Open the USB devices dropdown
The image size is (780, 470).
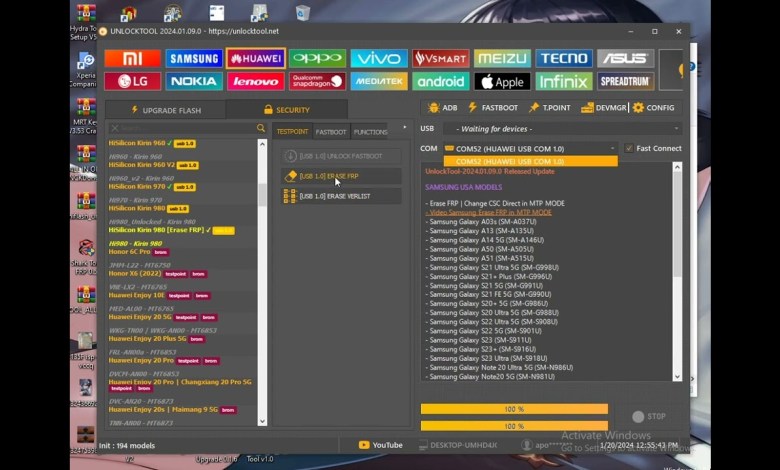tap(563, 129)
